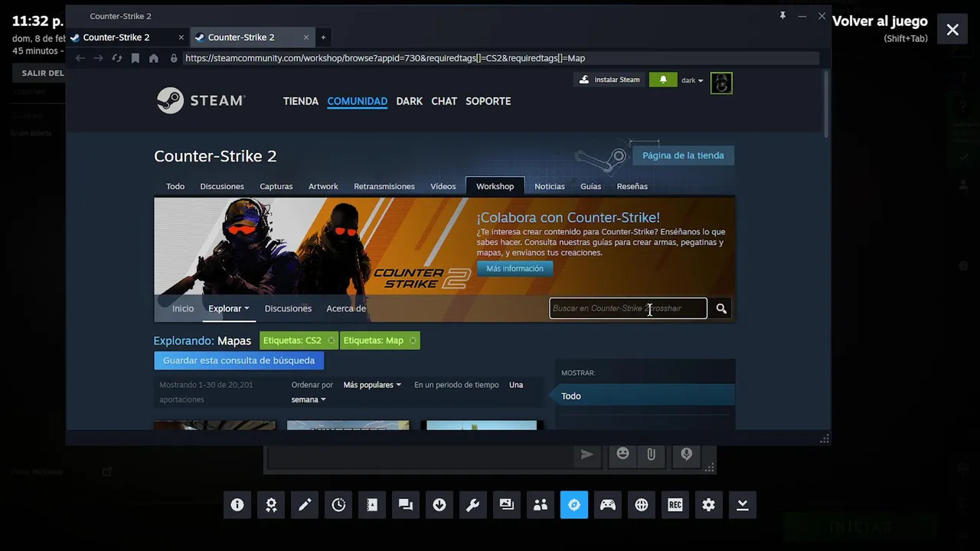Click the user avatar image
The width and height of the screenshot is (980, 551).
click(721, 83)
